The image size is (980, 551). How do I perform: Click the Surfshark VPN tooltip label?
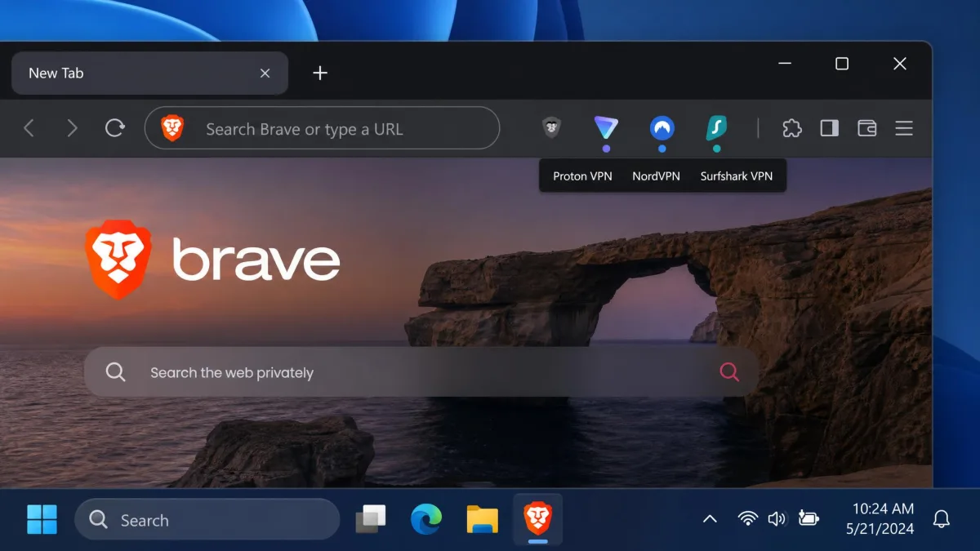tap(736, 176)
